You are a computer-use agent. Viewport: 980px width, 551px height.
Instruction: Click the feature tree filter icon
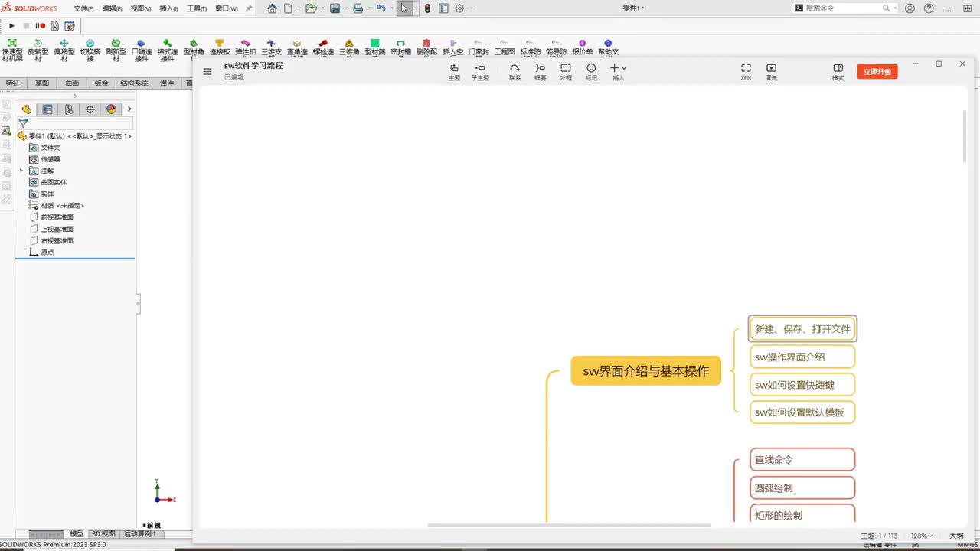23,123
